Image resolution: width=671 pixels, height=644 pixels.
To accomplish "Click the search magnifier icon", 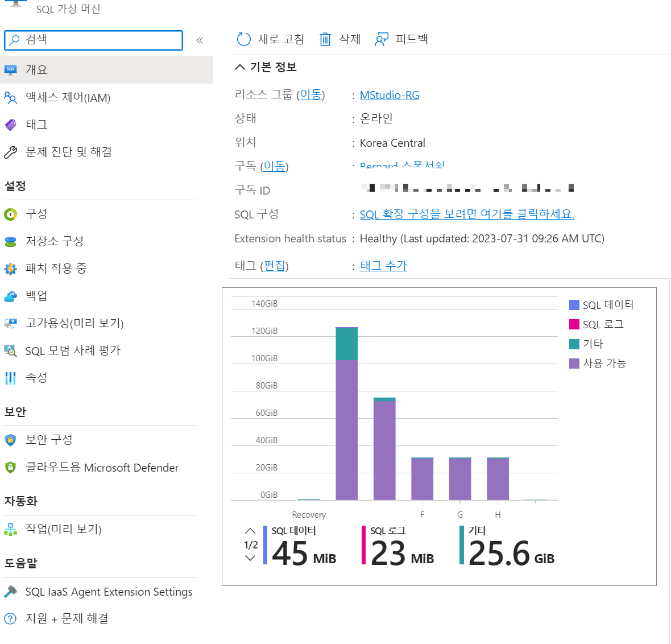I will click(15, 40).
